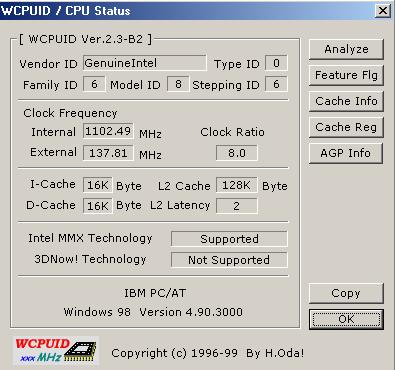Close the WCPUID window with X
The height and width of the screenshot is (370, 395).
pyautogui.click(x=383, y=11)
